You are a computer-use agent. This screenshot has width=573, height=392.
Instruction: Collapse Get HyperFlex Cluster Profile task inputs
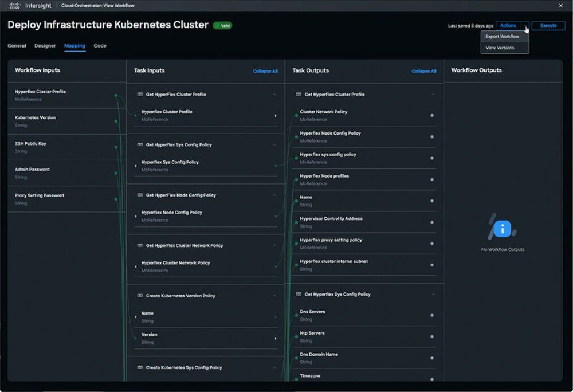pos(274,94)
